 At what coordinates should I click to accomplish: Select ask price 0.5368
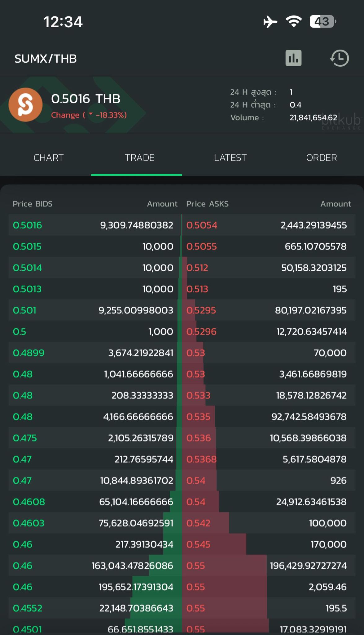coord(201,459)
